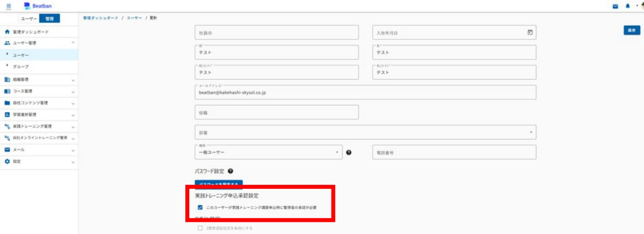Click the メールアドレス field

[366, 92]
